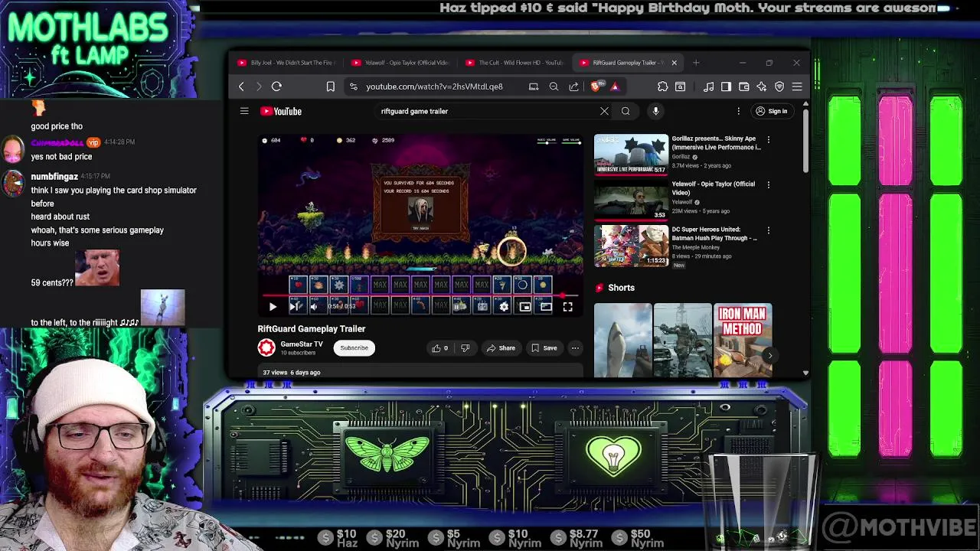Switch video to miniplayer

coord(524,307)
